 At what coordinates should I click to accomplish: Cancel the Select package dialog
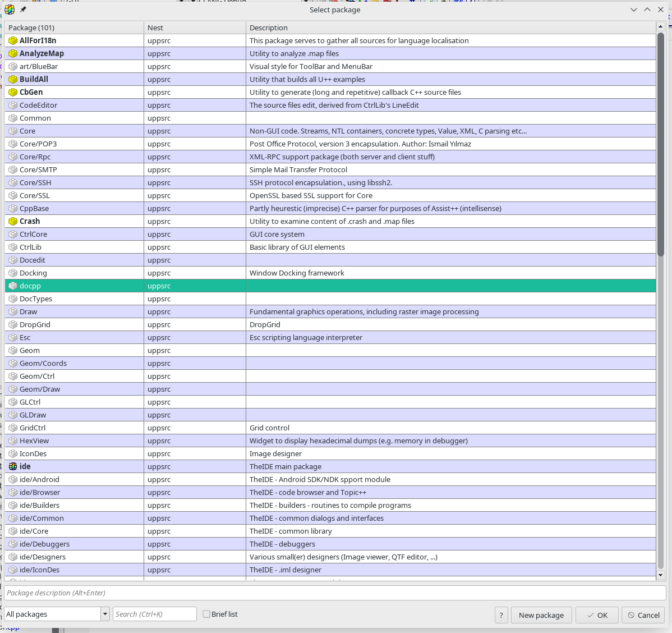click(643, 615)
